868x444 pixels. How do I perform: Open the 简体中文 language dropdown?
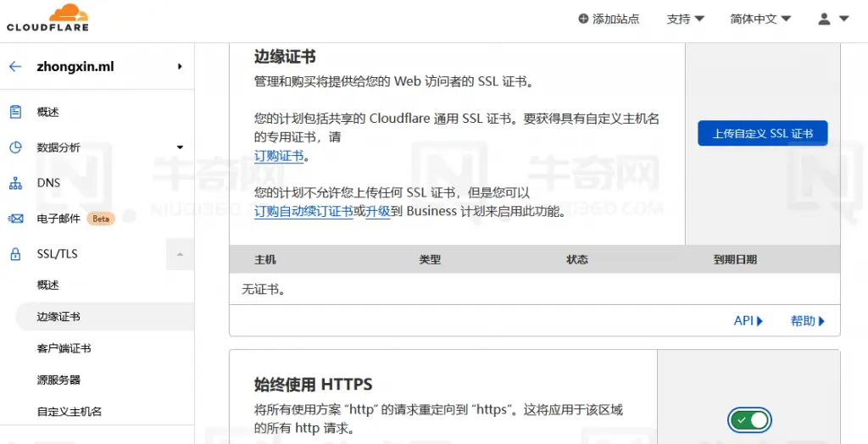[759, 19]
